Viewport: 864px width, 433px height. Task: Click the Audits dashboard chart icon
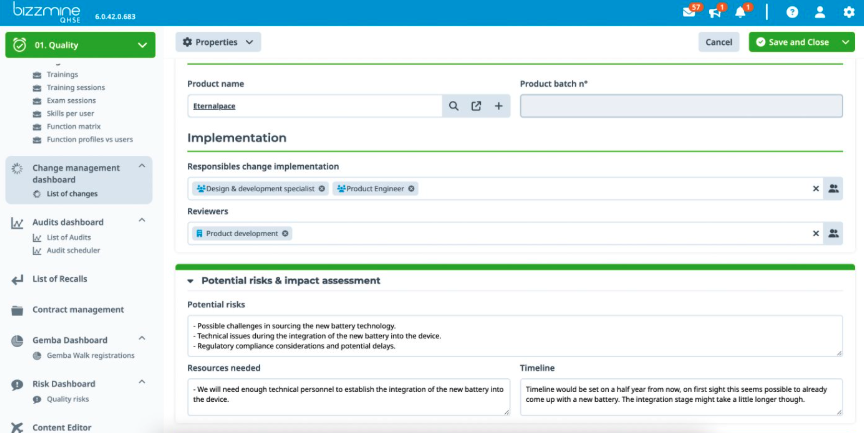[x=17, y=223]
